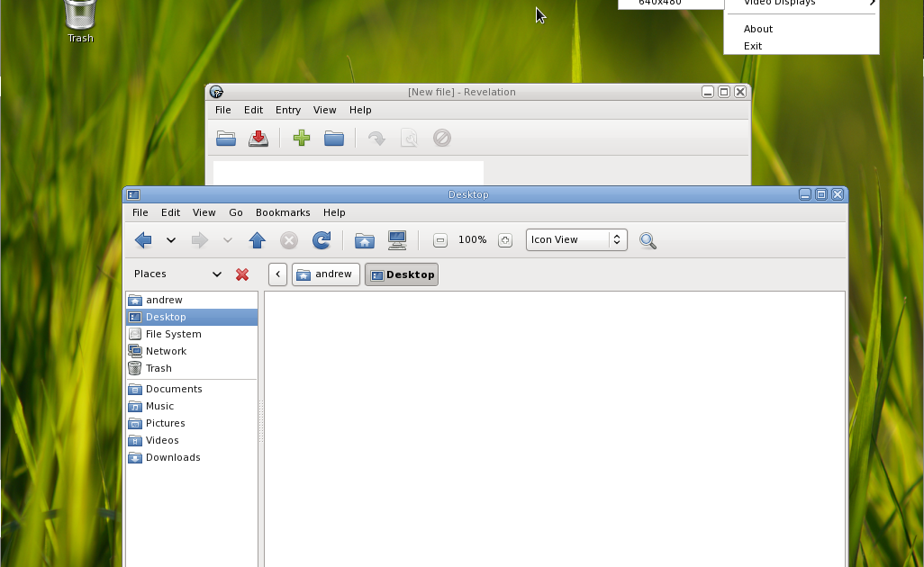The height and width of the screenshot is (567, 924).
Task: Select Downloads in the Places sidebar
Action: pyautogui.click(x=173, y=457)
